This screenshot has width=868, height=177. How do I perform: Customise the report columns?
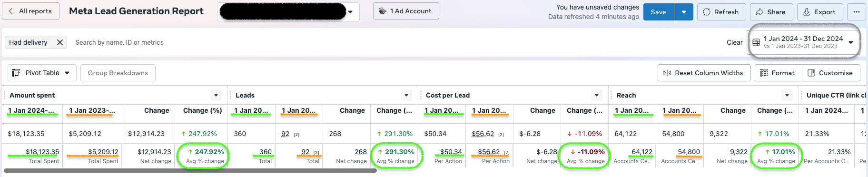point(831,73)
